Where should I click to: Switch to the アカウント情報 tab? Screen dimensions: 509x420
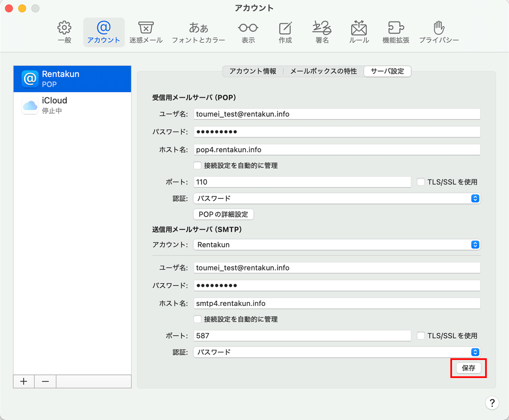253,71
